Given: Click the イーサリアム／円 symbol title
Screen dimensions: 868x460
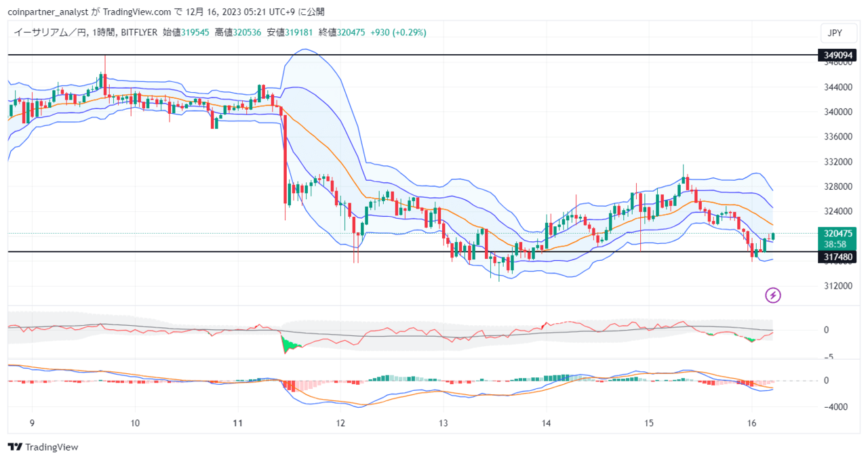Looking at the screenshot, I should tap(41, 32).
